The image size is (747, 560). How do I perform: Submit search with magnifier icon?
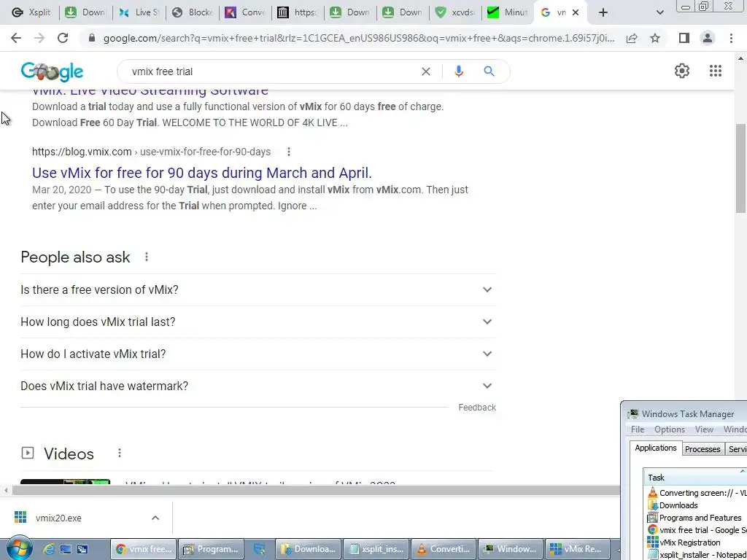click(489, 71)
